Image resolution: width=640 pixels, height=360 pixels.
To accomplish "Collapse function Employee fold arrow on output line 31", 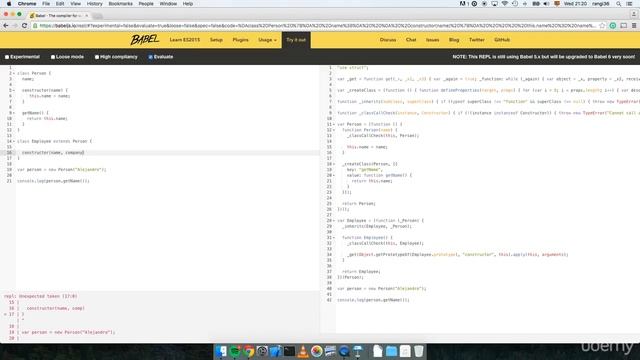I will (334, 238).
